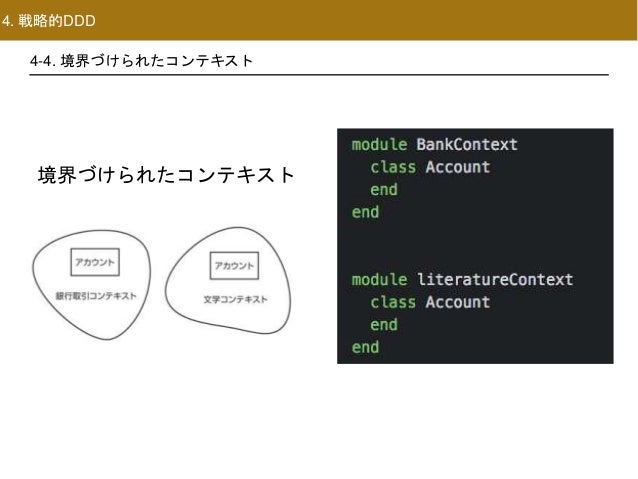Click the header text '4. 戦略的DDD'
Screen dimensions: 638x479
[x=49, y=21]
